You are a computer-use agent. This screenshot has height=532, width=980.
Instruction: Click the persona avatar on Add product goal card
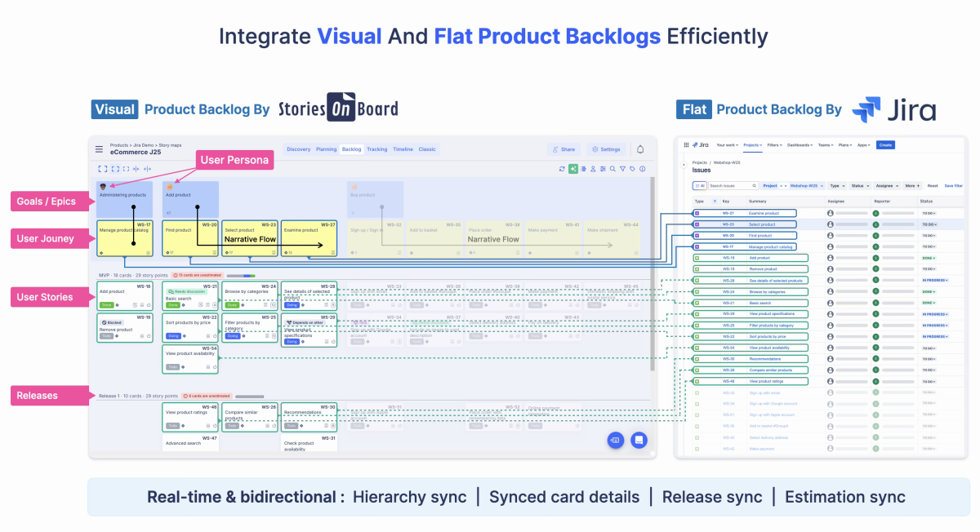[x=169, y=187]
